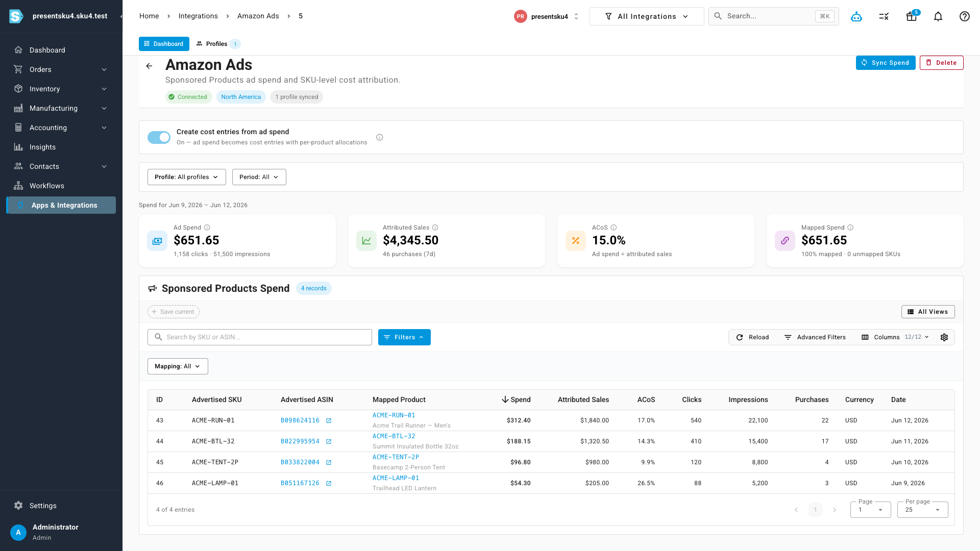This screenshot has width=980, height=551.
Task: Open table settings gear icon
Action: coord(944,337)
